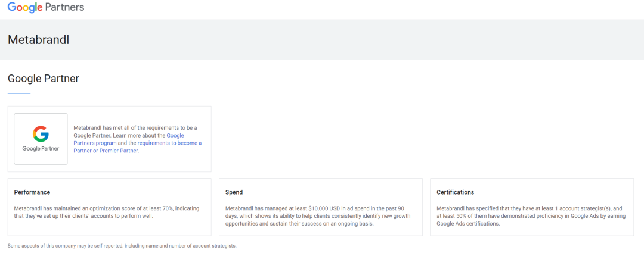Viewport: 644px width, 253px height.
Task: Click the $10,000 USD ad spend description
Action: [x=318, y=216]
